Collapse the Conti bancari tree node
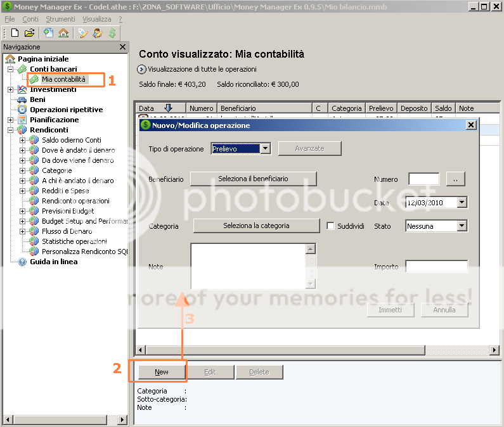 point(10,69)
